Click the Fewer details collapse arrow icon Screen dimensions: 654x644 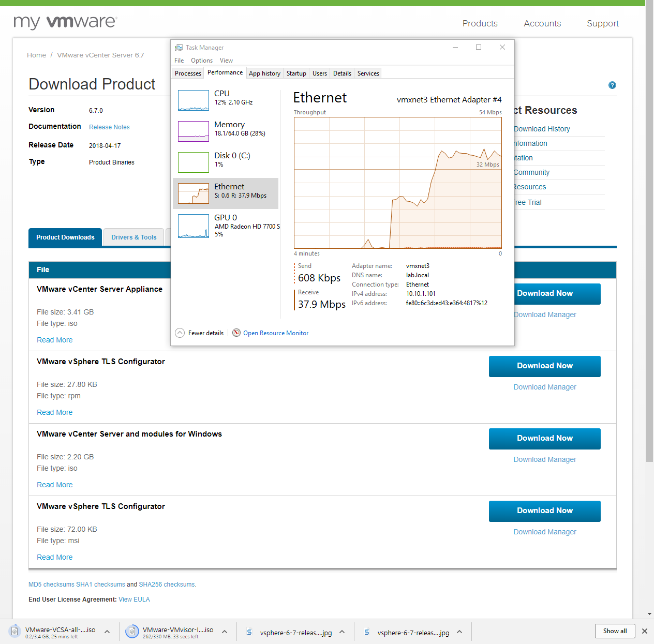point(180,333)
